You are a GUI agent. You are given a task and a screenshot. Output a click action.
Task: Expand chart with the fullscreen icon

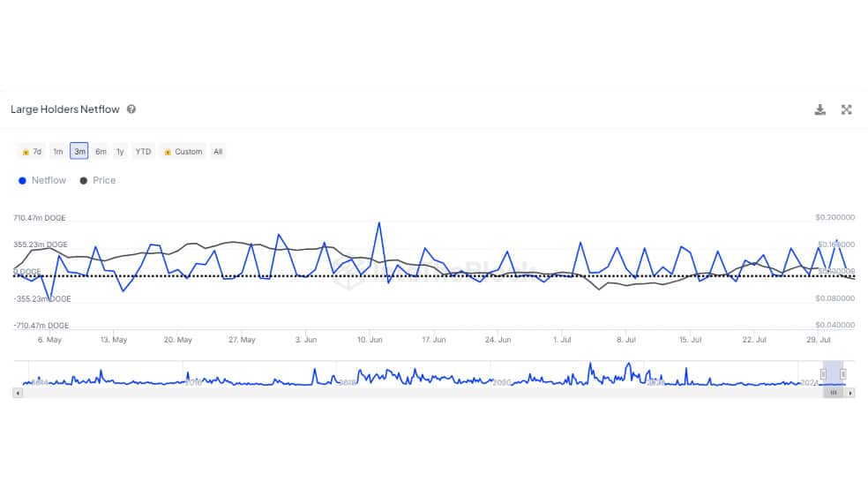pyautogui.click(x=847, y=109)
